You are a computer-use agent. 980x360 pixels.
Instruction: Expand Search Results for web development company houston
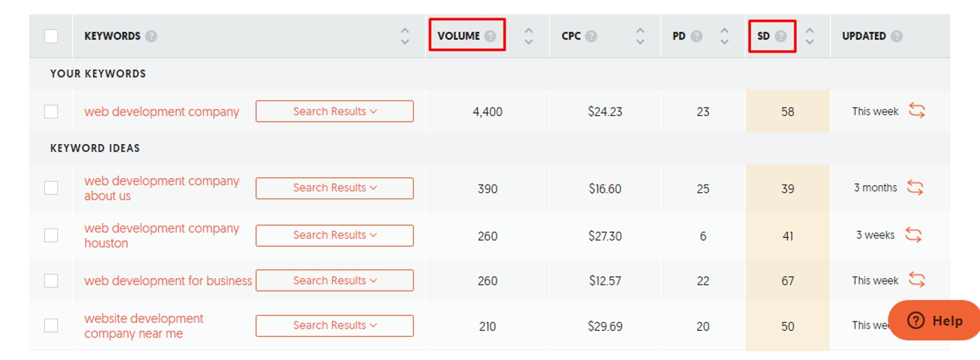[335, 236]
